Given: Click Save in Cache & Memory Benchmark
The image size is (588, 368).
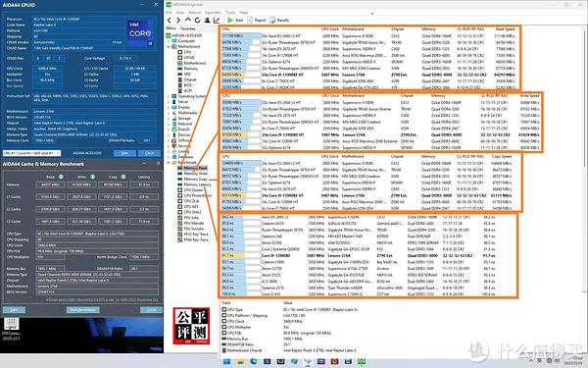Looking at the screenshot, I should coord(14,310).
